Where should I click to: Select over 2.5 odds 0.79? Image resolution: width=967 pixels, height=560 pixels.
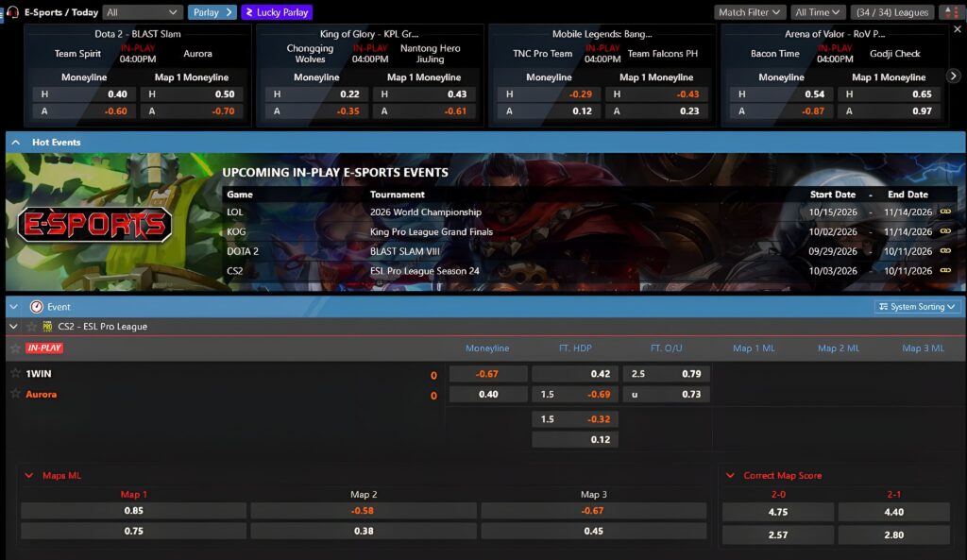pos(666,374)
